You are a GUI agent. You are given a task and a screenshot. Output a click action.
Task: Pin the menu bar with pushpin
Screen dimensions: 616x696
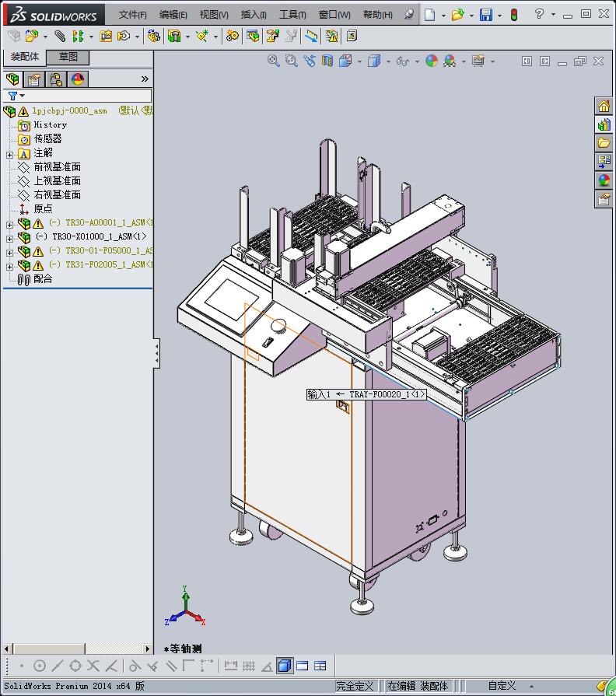pyautogui.click(x=409, y=15)
